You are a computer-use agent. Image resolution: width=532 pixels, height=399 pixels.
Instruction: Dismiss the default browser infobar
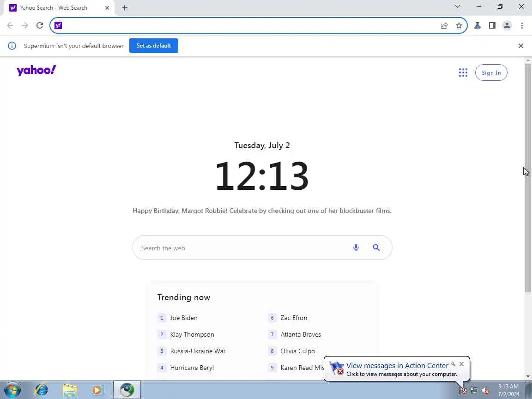521,46
